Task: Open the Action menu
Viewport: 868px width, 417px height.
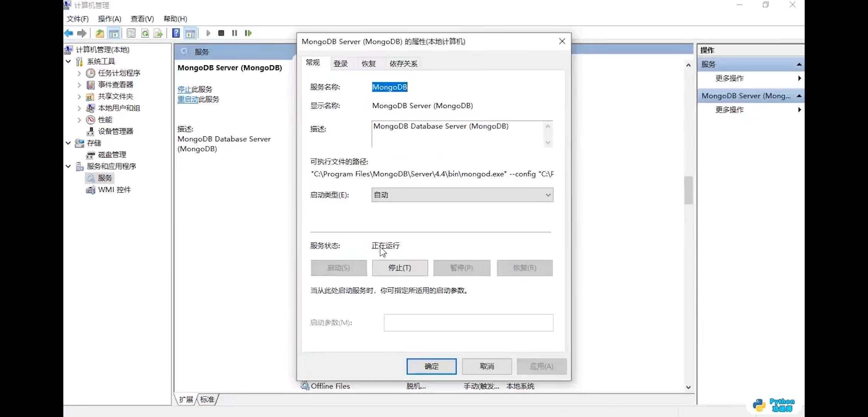Action: [109, 19]
